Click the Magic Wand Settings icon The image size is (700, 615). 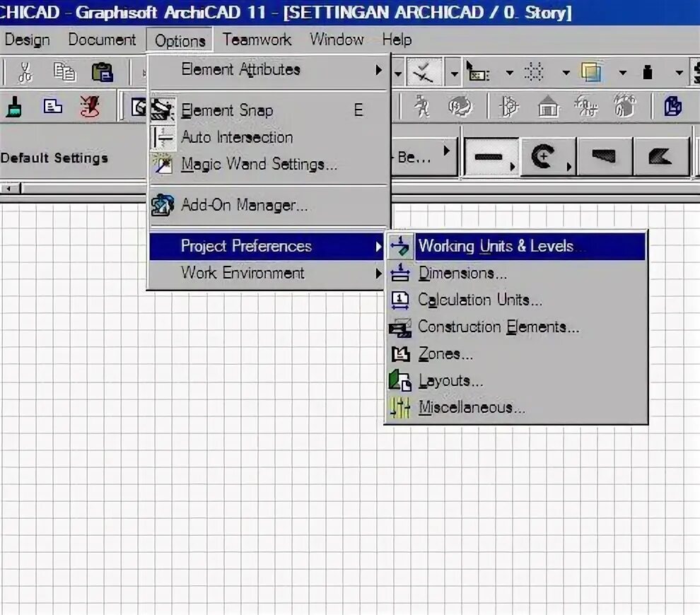click(163, 164)
